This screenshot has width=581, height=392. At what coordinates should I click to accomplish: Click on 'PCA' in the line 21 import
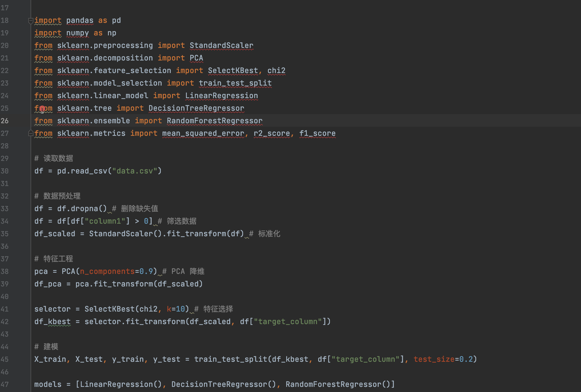(x=196, y=58)
